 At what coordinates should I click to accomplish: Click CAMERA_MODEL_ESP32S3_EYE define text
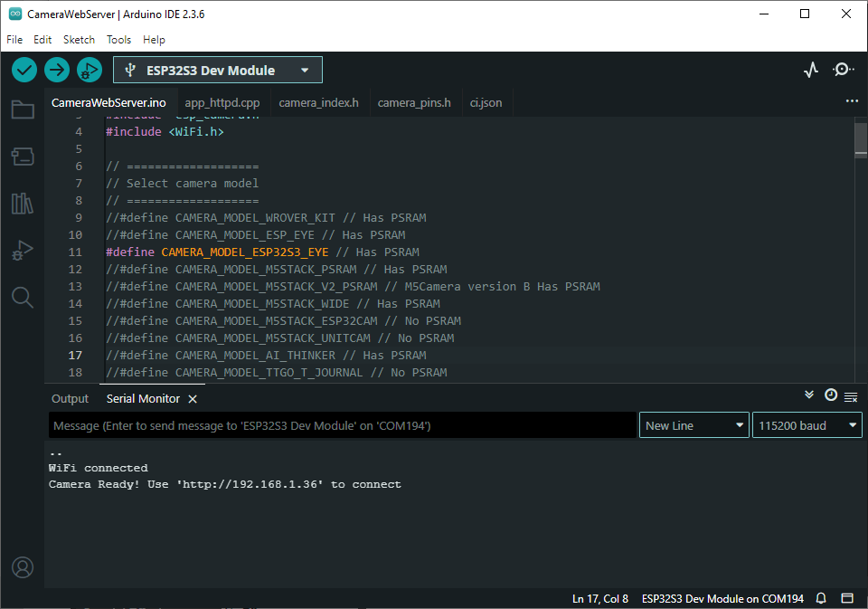245,252
